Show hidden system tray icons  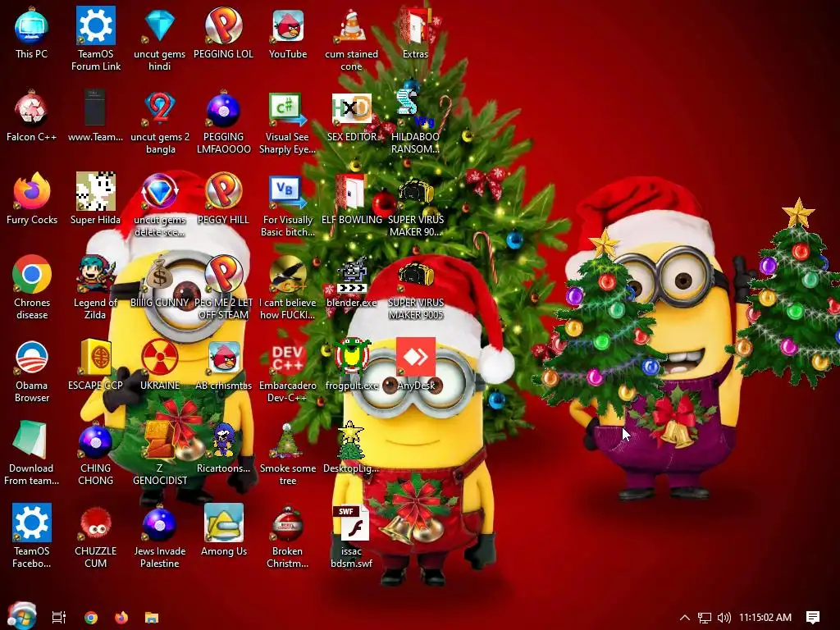pyautogui.click(x=685, y=618)
